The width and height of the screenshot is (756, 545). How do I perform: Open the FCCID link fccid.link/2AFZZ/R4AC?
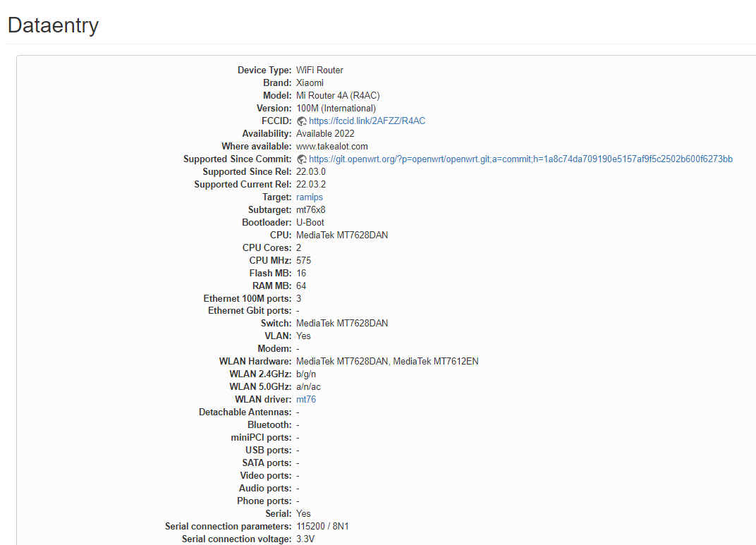[x=367, y=121]
